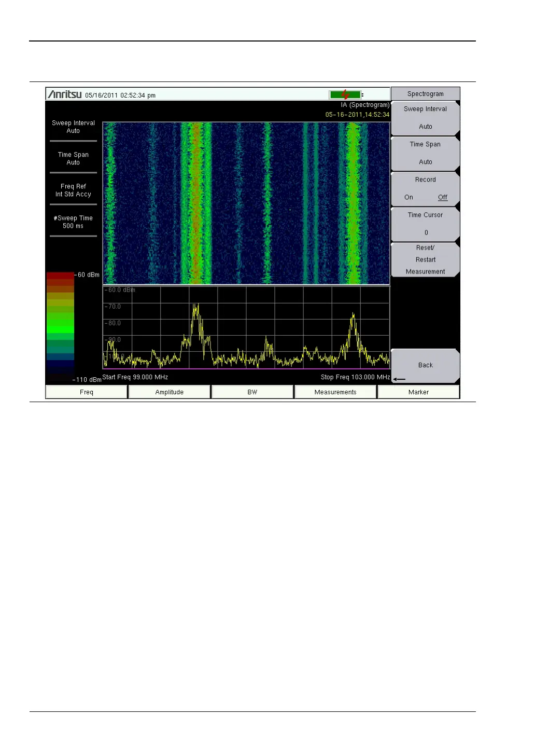
Task: Click the spectrogram waterfall display
Action: pos(246,203)
